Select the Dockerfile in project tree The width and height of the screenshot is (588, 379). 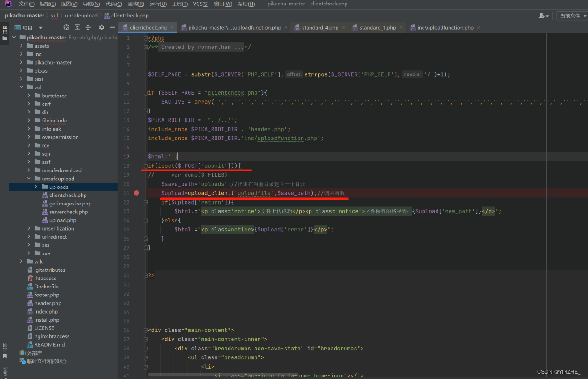tap(46, 287)
